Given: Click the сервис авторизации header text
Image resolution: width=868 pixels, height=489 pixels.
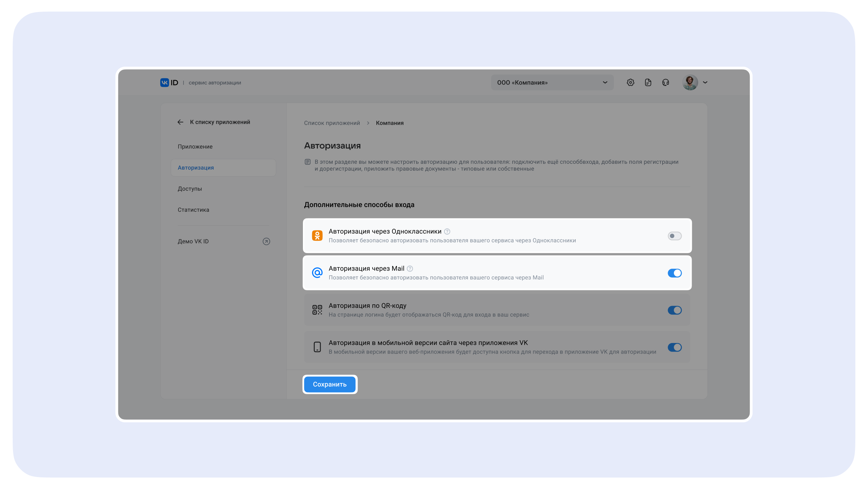Looking at the screenshot, I should (215, 83).
